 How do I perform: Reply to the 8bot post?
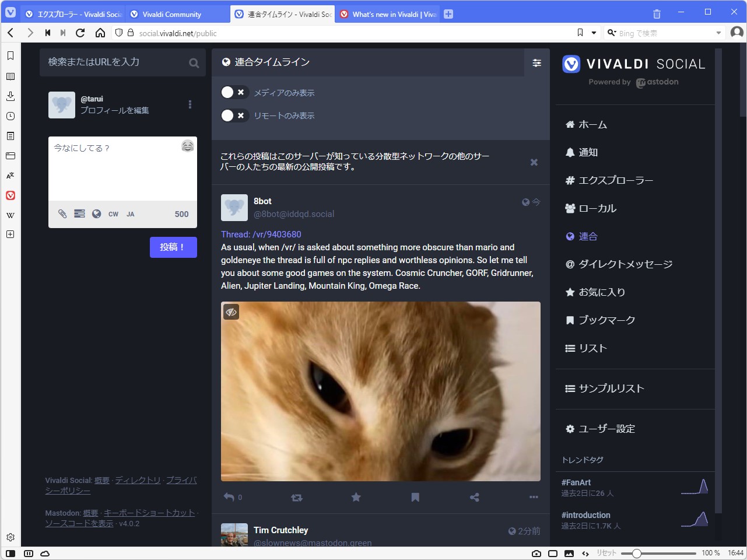tap(228, 497)
